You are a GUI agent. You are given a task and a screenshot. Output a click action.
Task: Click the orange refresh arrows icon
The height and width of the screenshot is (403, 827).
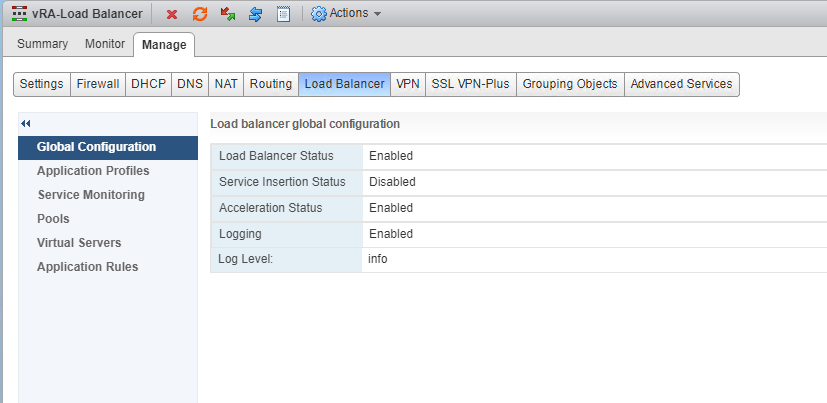[x=200, y=14]
